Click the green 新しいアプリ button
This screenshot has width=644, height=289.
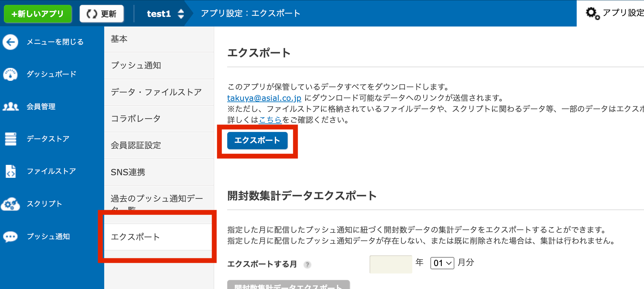tap(38, 14)
